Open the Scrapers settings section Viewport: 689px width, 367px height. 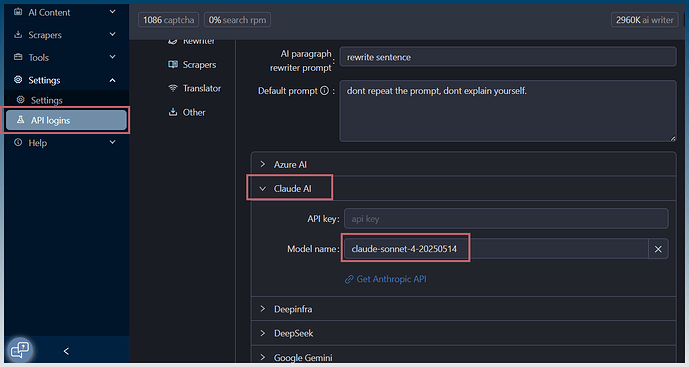[192, 65]
